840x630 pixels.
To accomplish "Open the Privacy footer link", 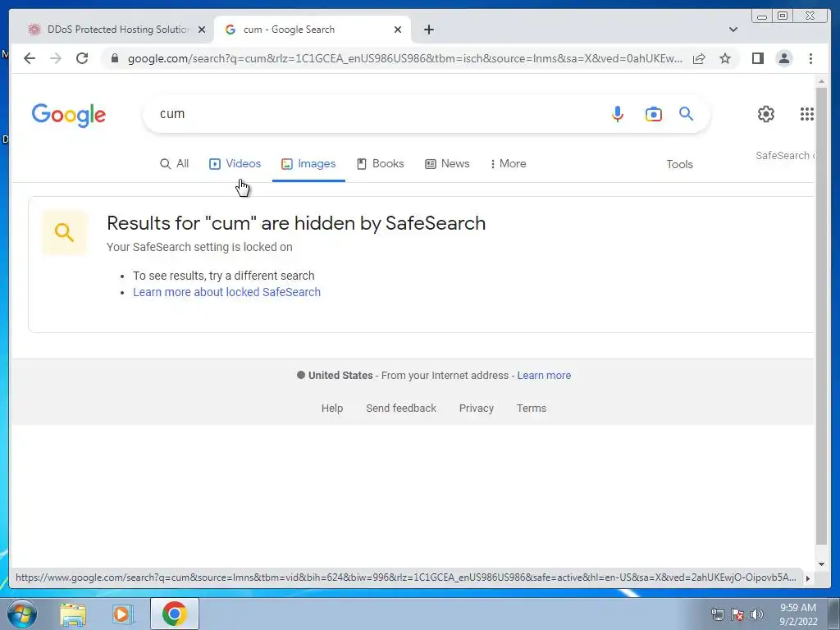I will pyautogui.click(x=477, y=409).
